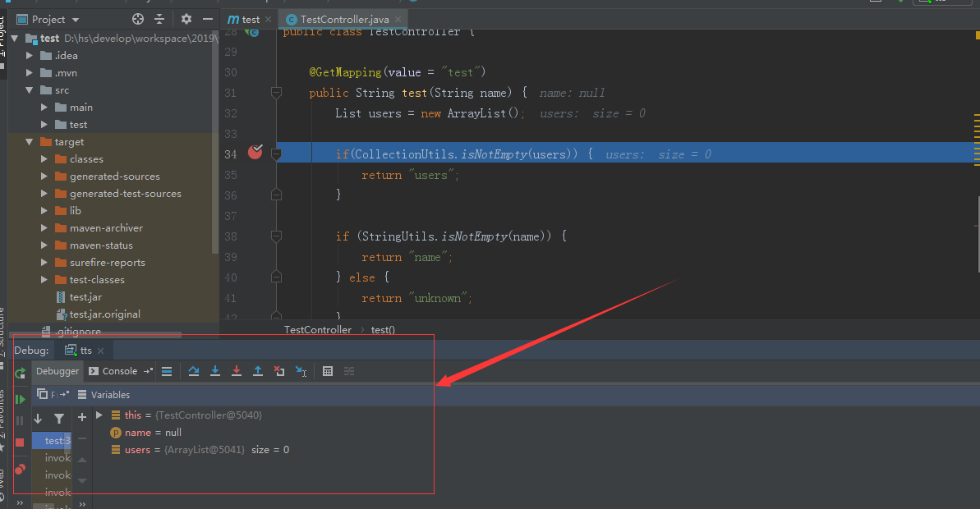Open Project panel settings gear
Viewport: 980px width, 509px height.
(x=186, y=18)
